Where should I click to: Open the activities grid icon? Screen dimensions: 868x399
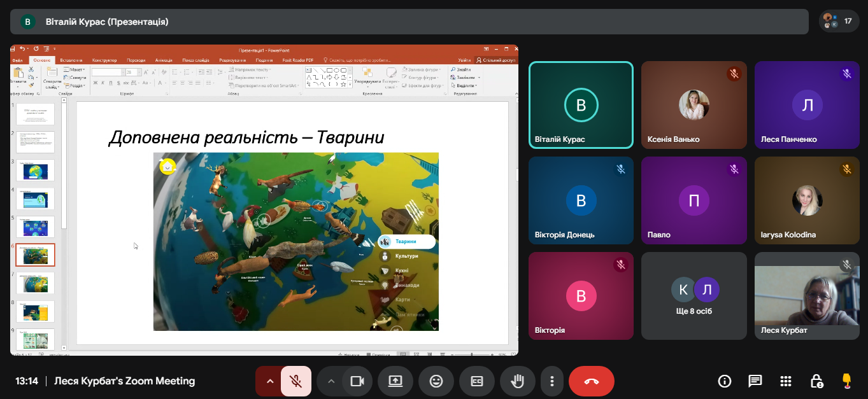click(x=785, y=381)
